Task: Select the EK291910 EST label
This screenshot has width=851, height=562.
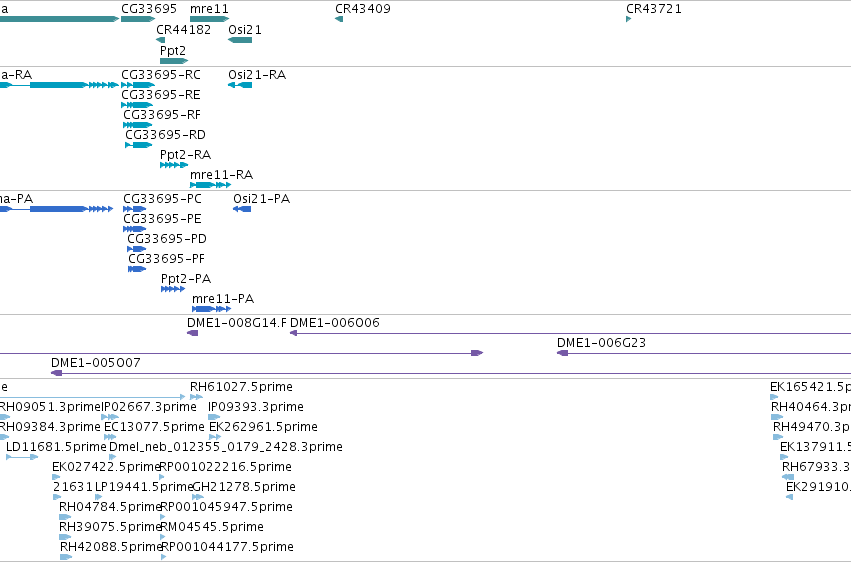Action: 818,487
